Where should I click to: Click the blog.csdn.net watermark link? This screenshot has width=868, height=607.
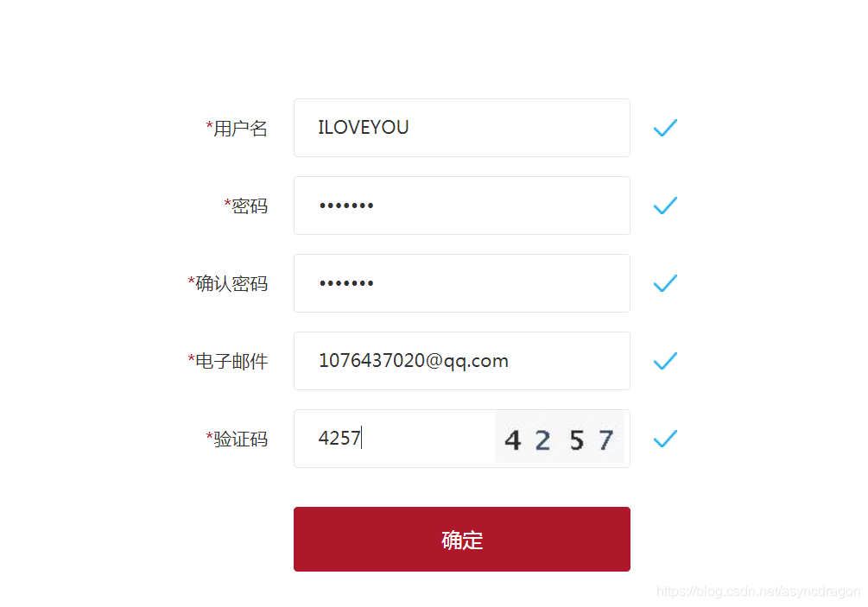(x=758, y=591)
